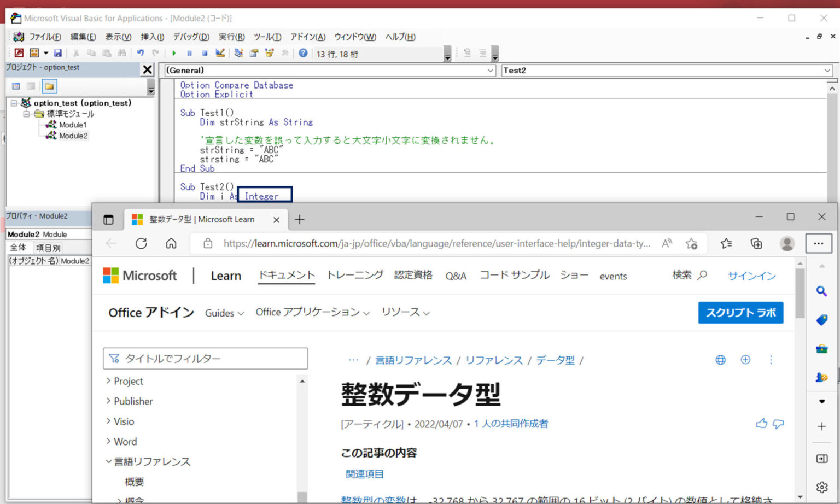Select the Toggle Folders icon in Project window
Image resolution: width=840 pixels, height=504 pixels.
(49, 86)
